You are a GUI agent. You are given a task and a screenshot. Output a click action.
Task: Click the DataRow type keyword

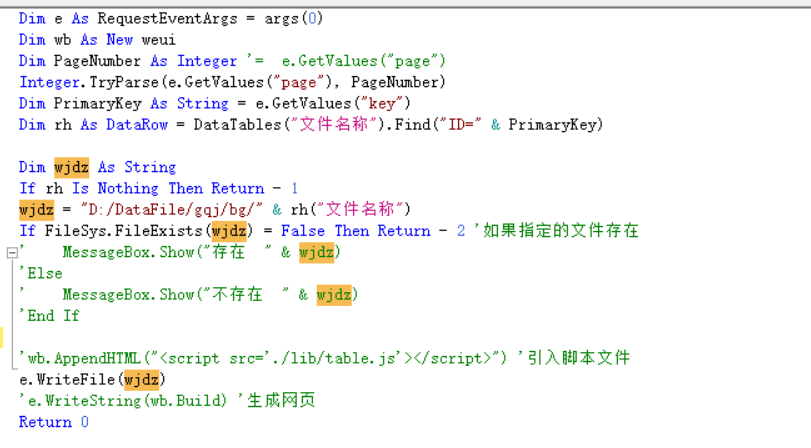(137, 125)
